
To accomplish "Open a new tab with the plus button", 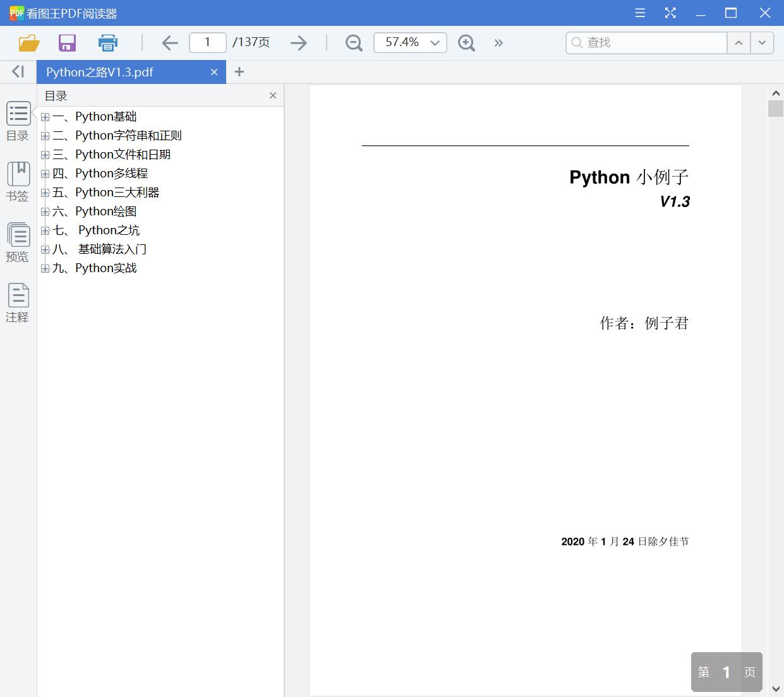I will point(239,72).
